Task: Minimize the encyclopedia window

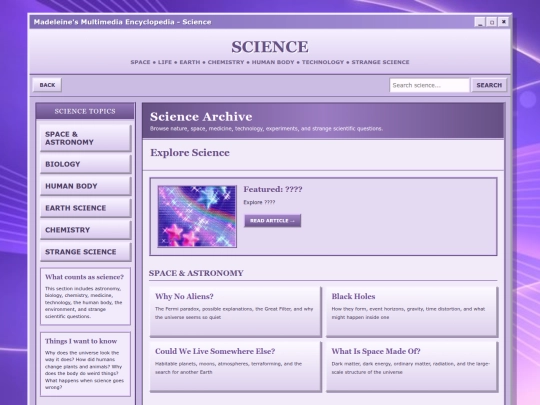Action: click(x=479, y=22)
